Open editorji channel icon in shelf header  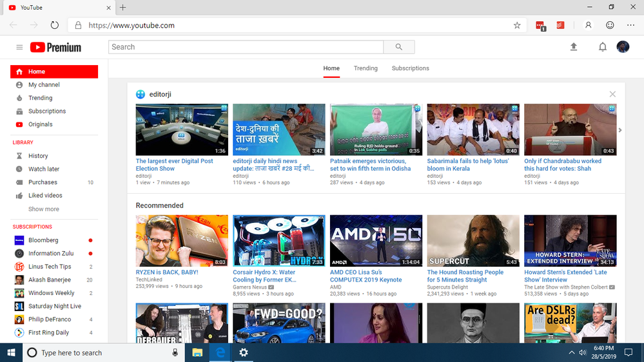tap(141, 95)
